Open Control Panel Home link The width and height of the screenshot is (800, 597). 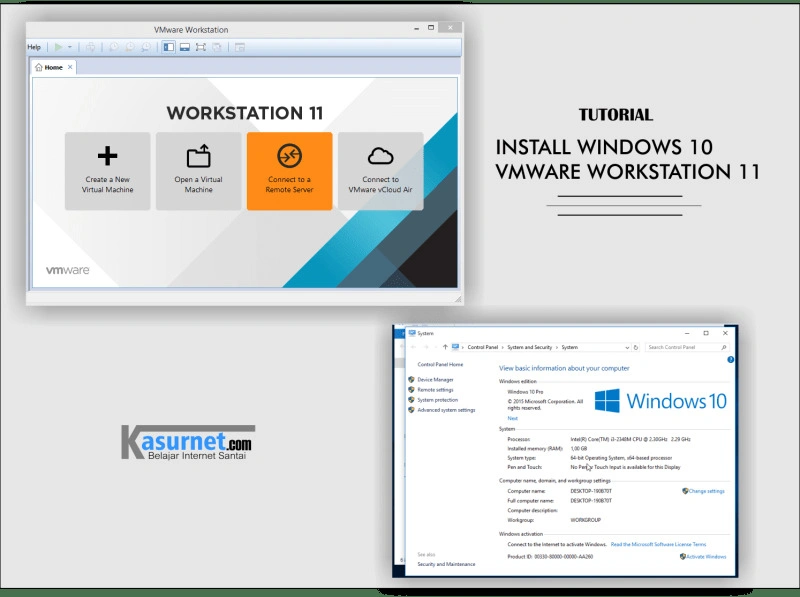[x=440, y=364]
